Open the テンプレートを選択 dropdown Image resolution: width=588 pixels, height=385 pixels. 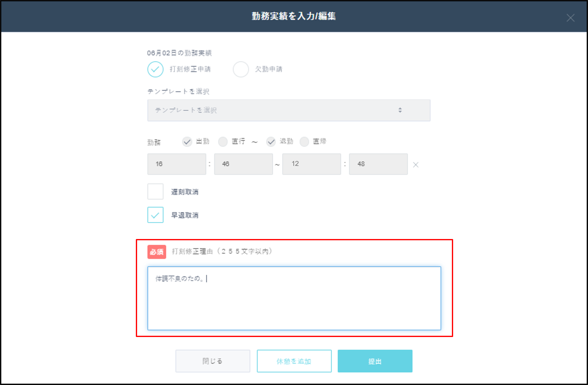(288, 111)
